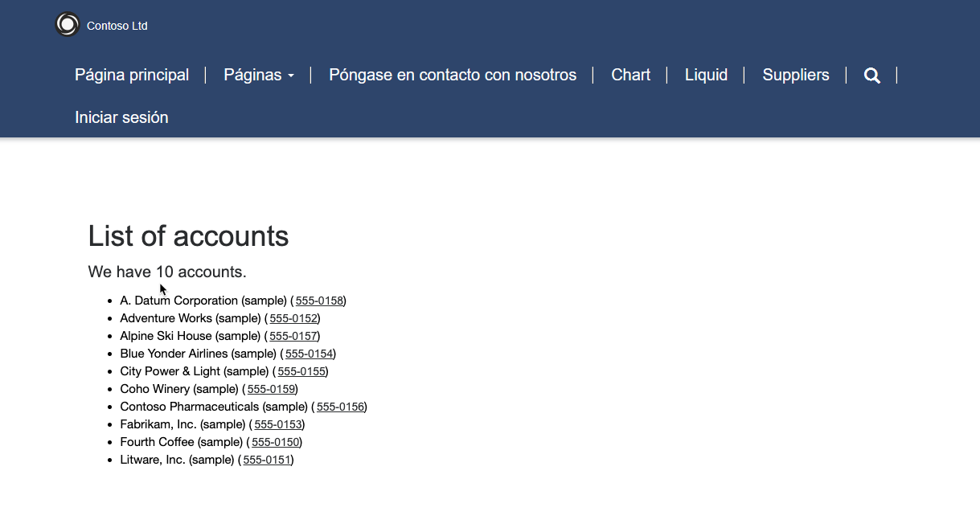
Task: Open the Chart page
Action: pos(631,75)
